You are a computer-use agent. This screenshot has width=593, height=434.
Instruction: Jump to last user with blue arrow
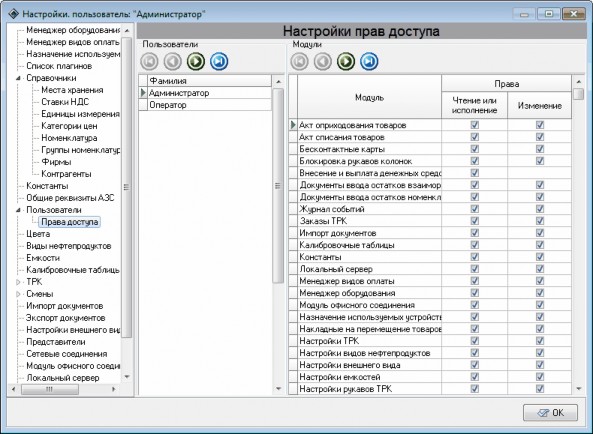[219, 61]
